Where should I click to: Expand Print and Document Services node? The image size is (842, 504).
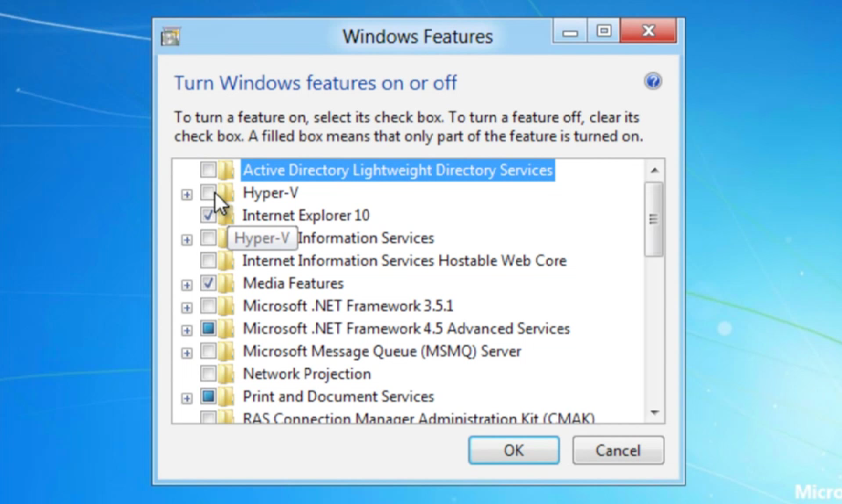point(186,399)
